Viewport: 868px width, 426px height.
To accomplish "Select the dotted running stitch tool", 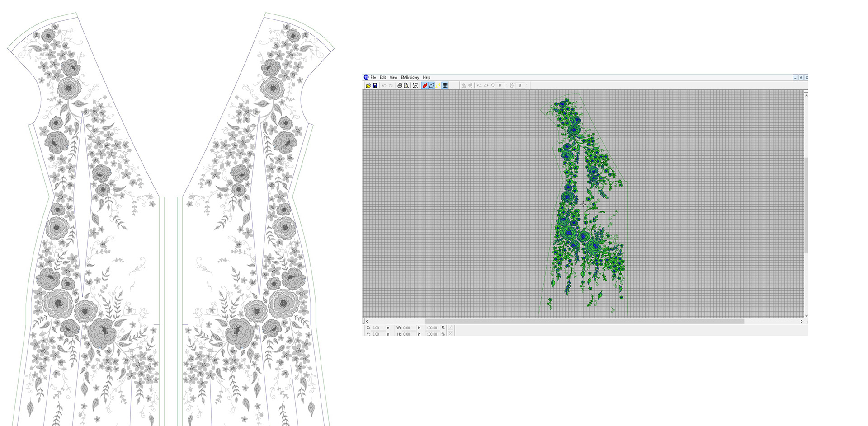I will [x=438, y=85].
